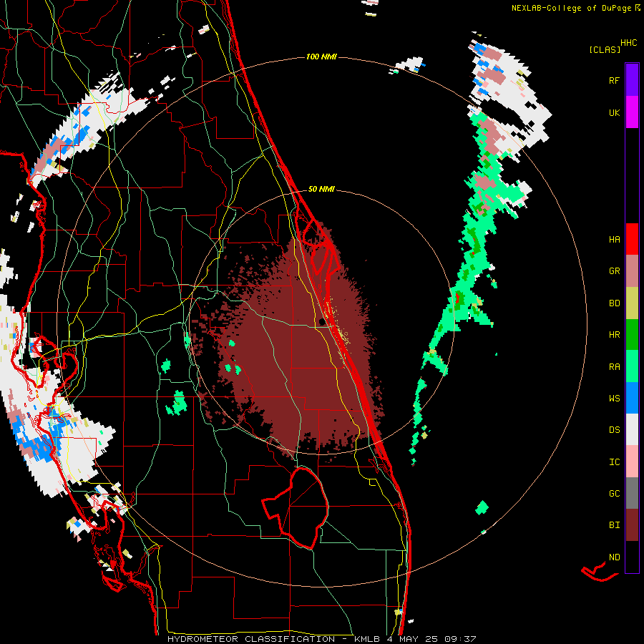
Task: Click the HA red legend swatch
Action: point(632,239)
